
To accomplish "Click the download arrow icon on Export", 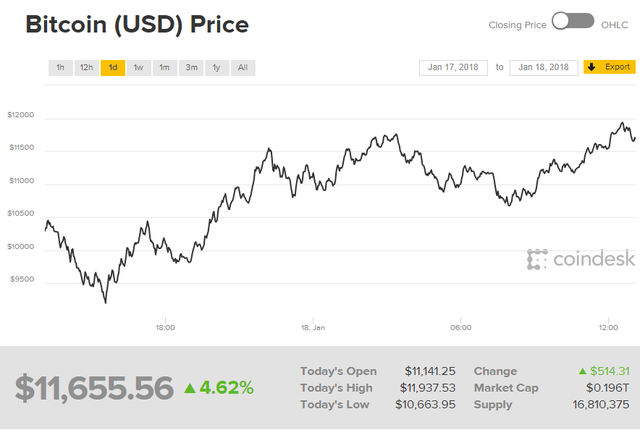I will point(591,67).
